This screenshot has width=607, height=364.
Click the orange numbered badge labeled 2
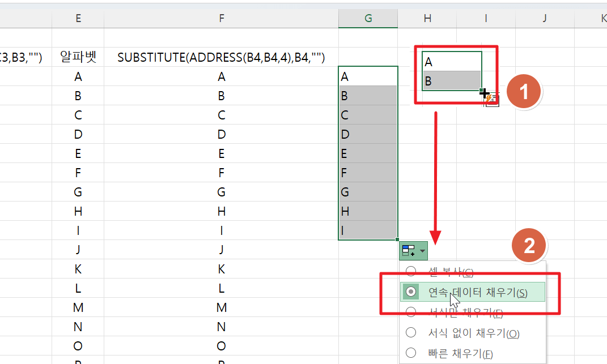[529, 245]
